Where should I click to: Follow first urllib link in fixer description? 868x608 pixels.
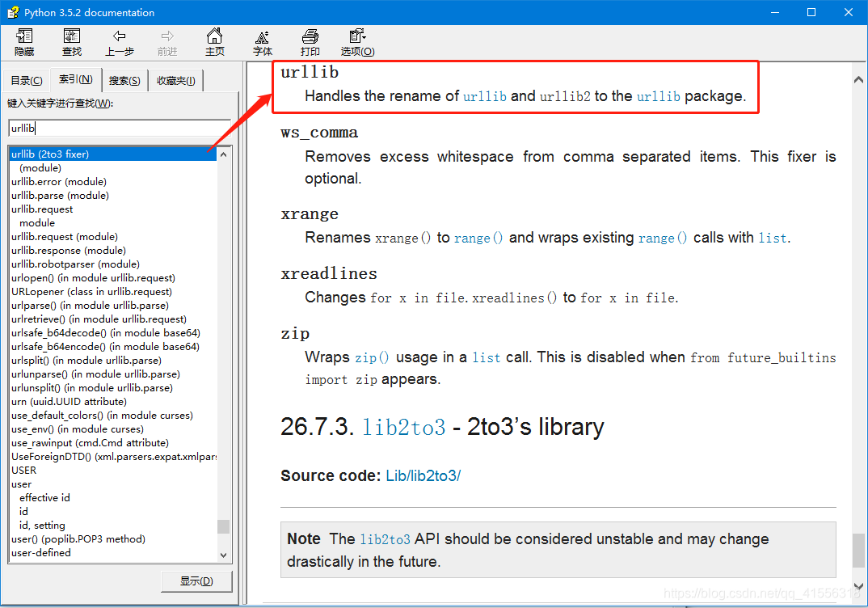pyautogui.click(x=485, y=96)
